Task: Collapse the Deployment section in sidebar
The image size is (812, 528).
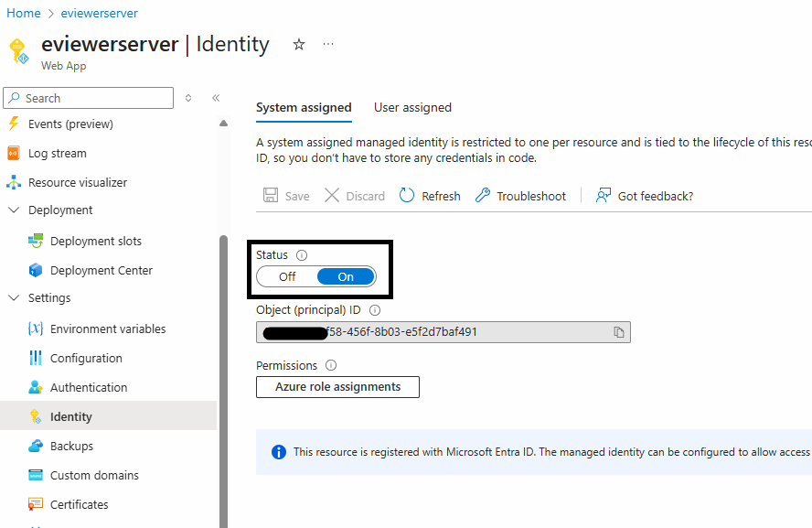Action: (14, 210)
